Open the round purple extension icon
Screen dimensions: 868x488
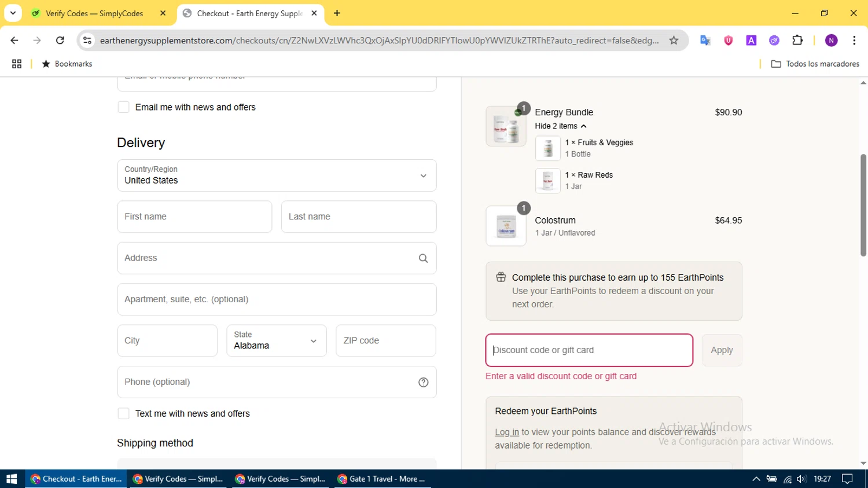click(774, 41)
